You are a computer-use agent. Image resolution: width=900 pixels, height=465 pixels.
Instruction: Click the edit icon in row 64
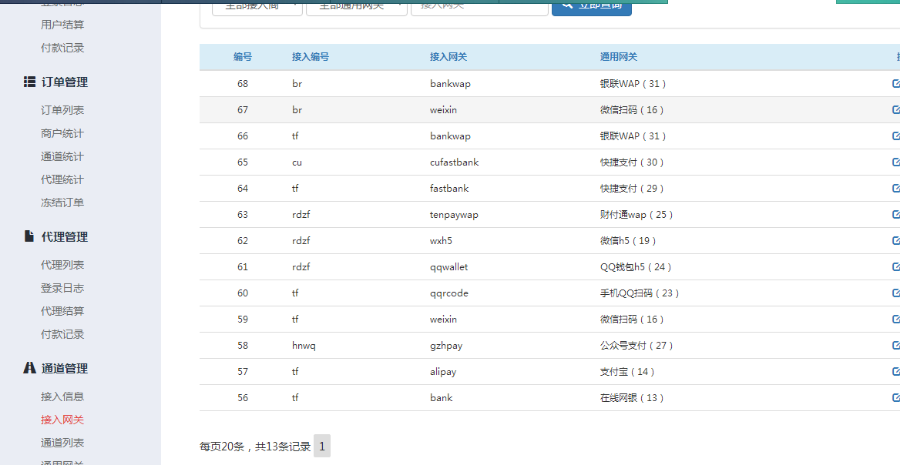click(895, 188)
